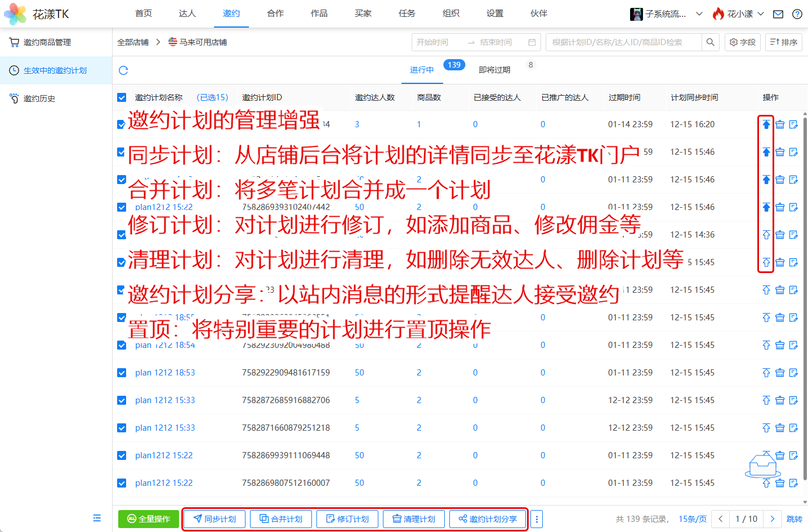Open the 达人 top menu
The width and height of the screenshot is (808, 532).
(187, 14)
